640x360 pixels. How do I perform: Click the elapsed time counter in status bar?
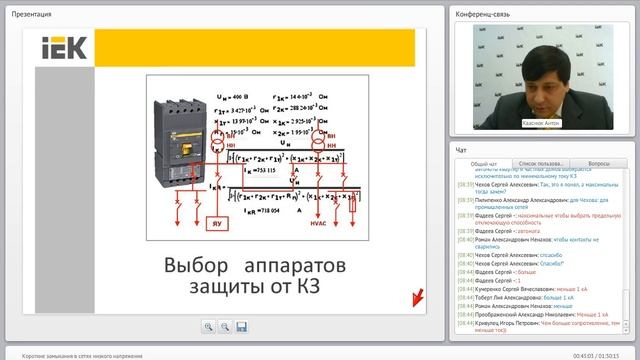(x=596, y=356)
